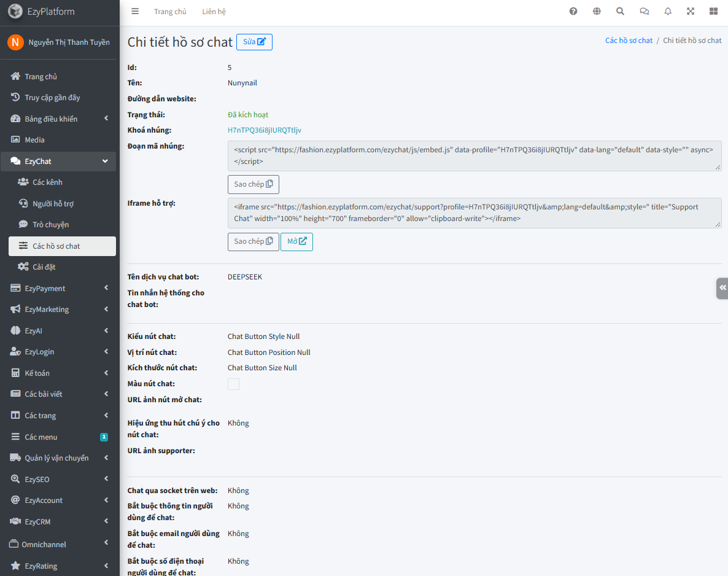Image resolution: width=728 pixels, height=576 pixels.
Task: Open Cài đặt under EzyChat
Action: coord(62,267)
